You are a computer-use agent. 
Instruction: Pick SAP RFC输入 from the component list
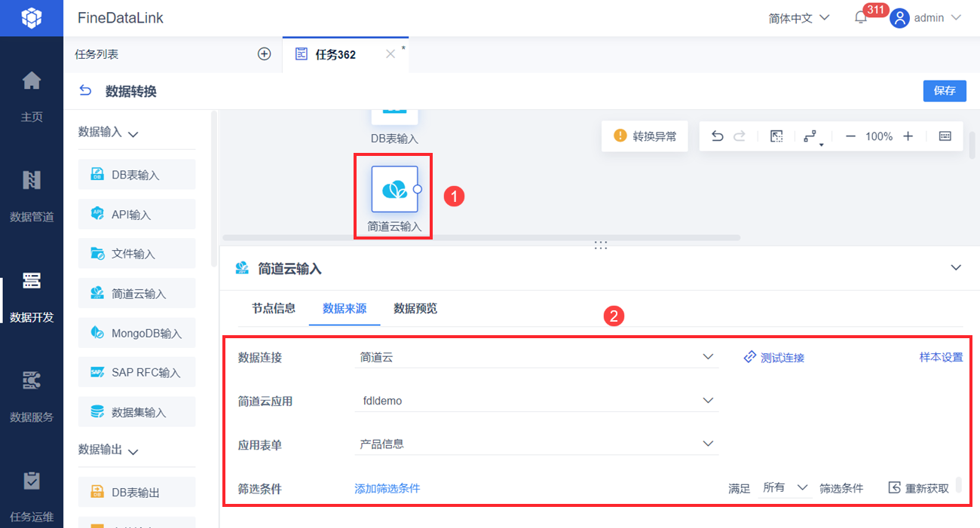coord(136,372)
